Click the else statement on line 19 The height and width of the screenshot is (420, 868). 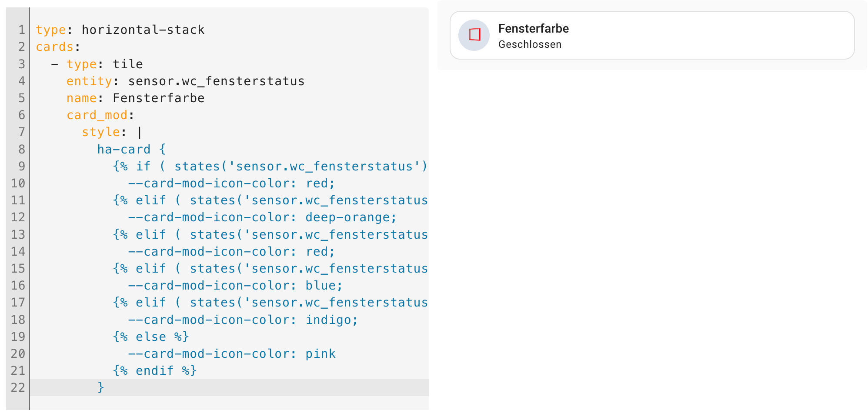coord(151,337)
